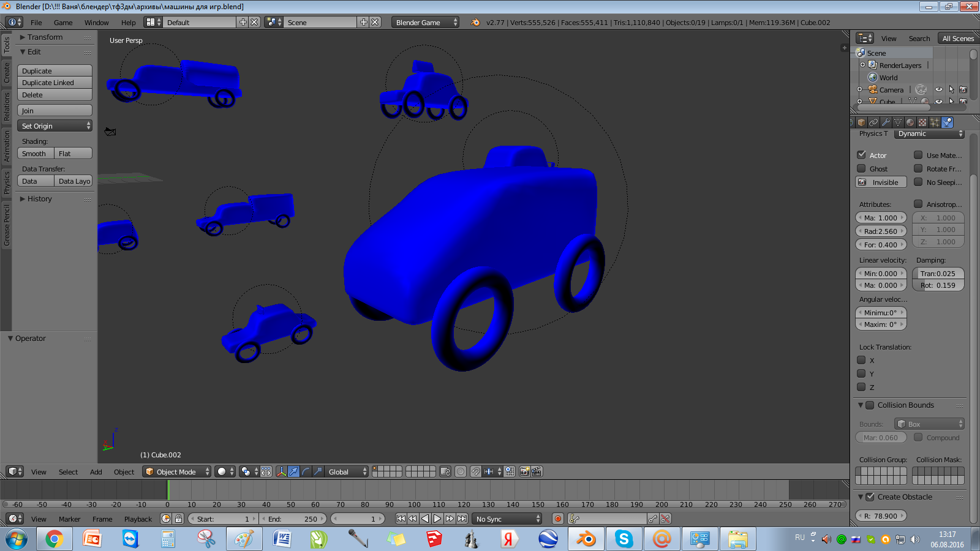Uncheck the Actor checkbox in Physics settings
The height and width of the screenshot is (551, 980).
(860, 155)
